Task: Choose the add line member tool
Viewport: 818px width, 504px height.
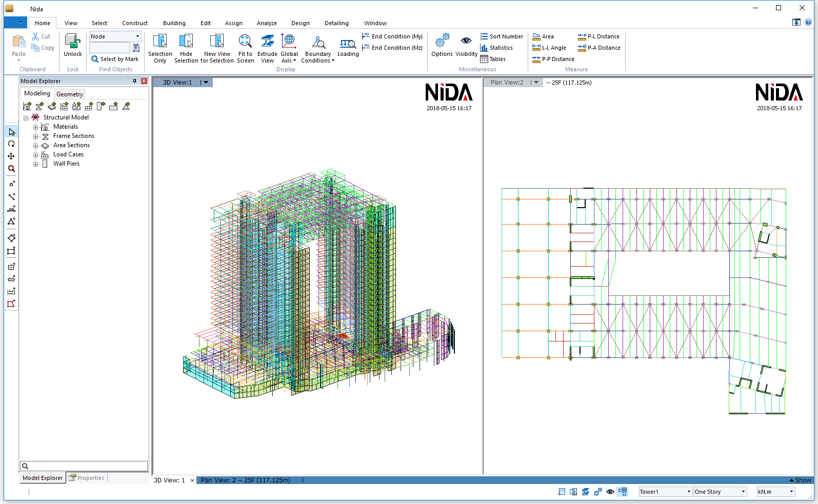Action: 11,196
